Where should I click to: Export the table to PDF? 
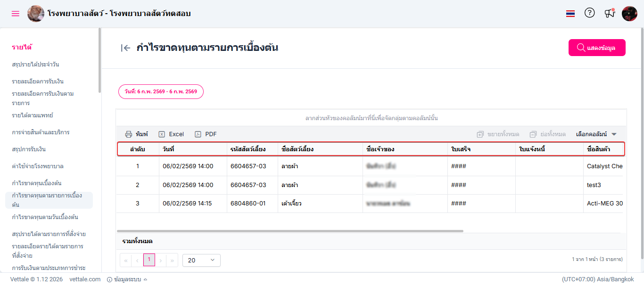206,134
